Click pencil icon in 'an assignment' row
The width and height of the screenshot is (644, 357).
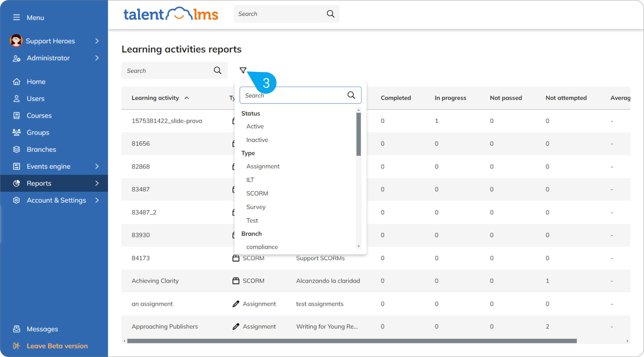tap(236, 304)
